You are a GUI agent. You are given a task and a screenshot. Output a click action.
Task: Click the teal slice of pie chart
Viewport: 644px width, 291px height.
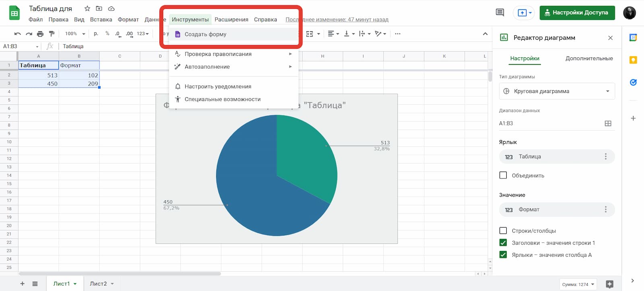click(x=306, y=153)
